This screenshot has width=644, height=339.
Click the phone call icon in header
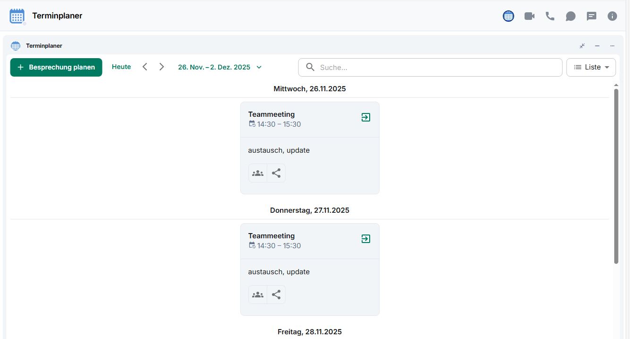[x=550, y=16]
